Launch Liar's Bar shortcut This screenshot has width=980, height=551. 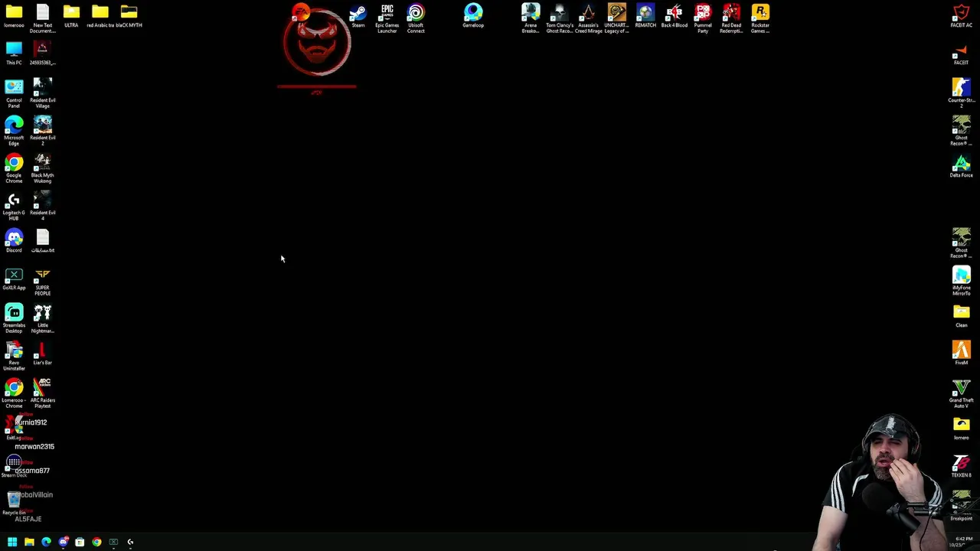[x=43, y=354]
